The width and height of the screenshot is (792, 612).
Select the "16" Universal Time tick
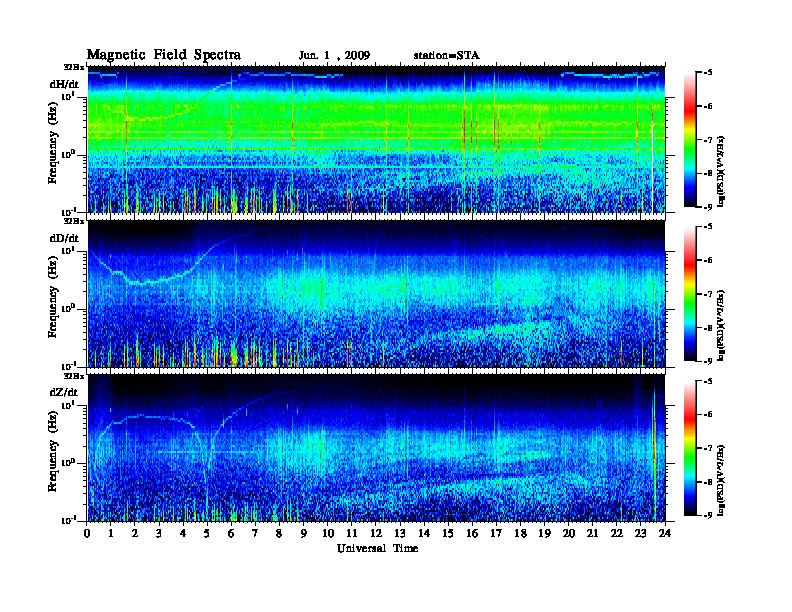click(x=472, y=534)
